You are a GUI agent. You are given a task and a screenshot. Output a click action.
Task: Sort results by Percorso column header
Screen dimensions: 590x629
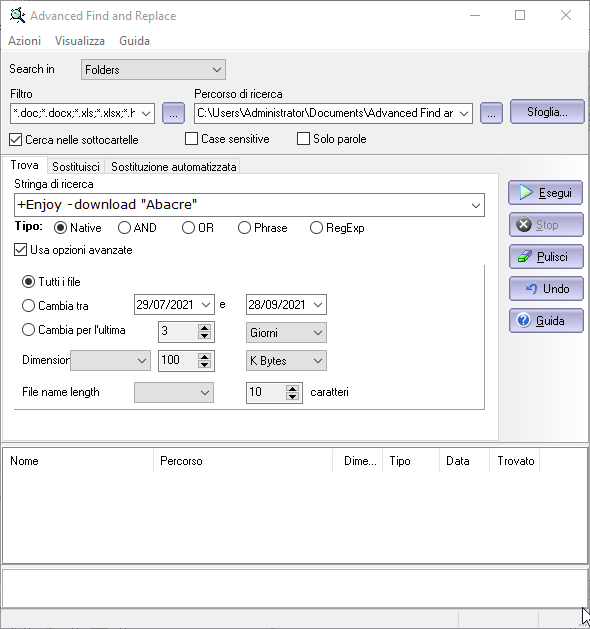pos(243,461)
